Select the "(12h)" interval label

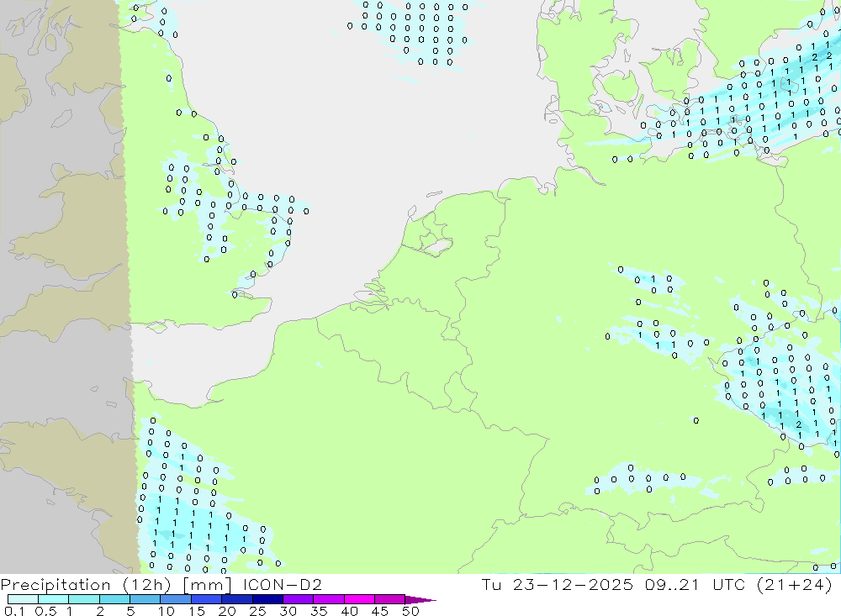click(x=145, y=584)
